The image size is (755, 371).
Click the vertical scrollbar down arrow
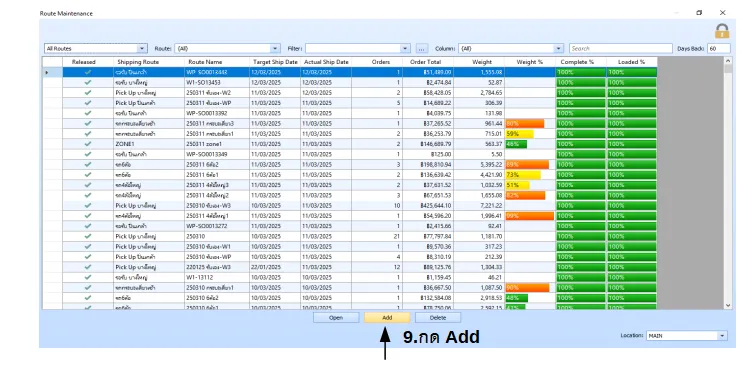[728, 305]
